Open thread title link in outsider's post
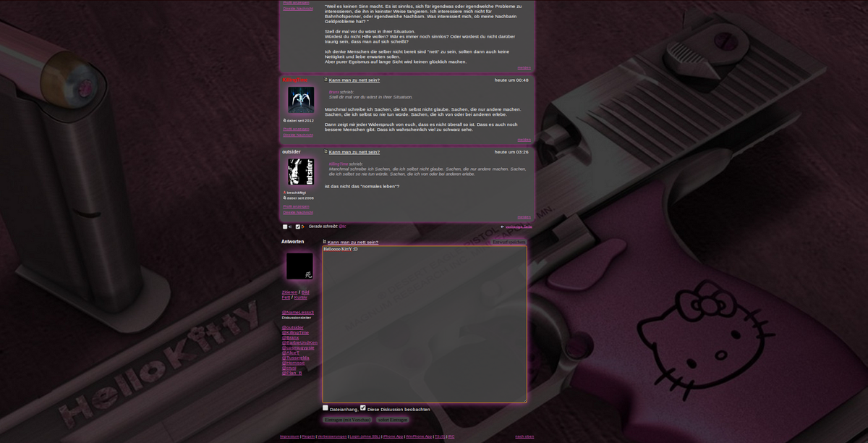The width and height of the screenshot is (868, 443). coord(354,152)
